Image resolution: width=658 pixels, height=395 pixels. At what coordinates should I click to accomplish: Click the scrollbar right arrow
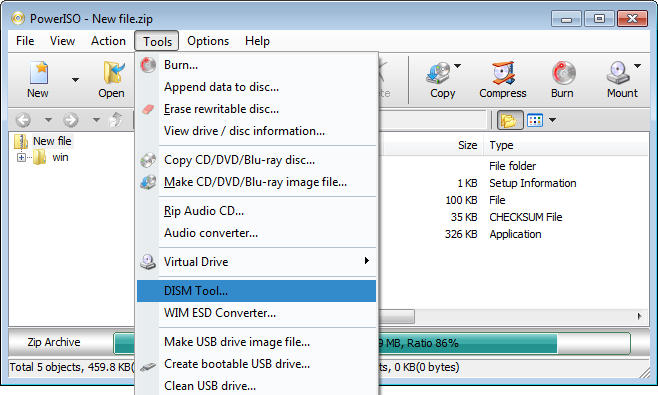coord(640,317)
